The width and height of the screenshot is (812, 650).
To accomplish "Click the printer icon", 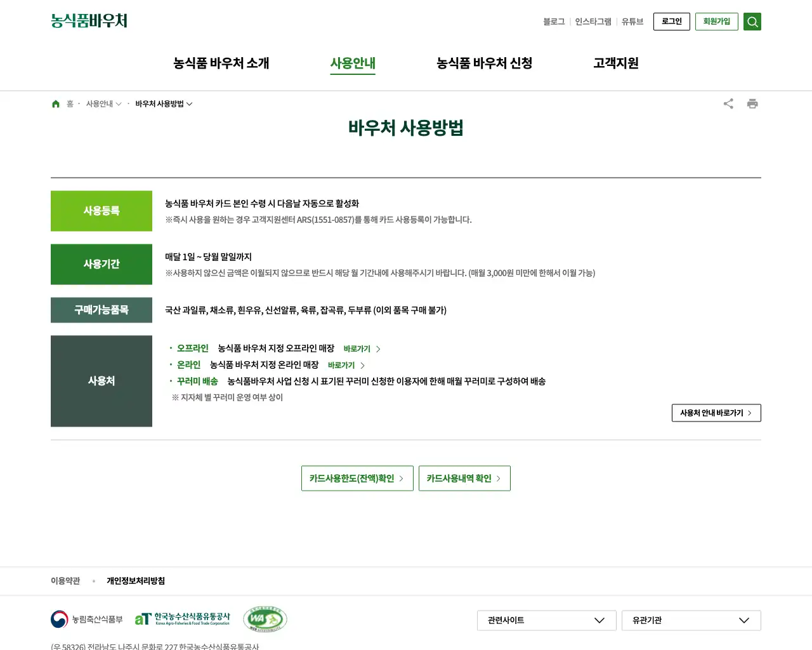I will point(752,104).
